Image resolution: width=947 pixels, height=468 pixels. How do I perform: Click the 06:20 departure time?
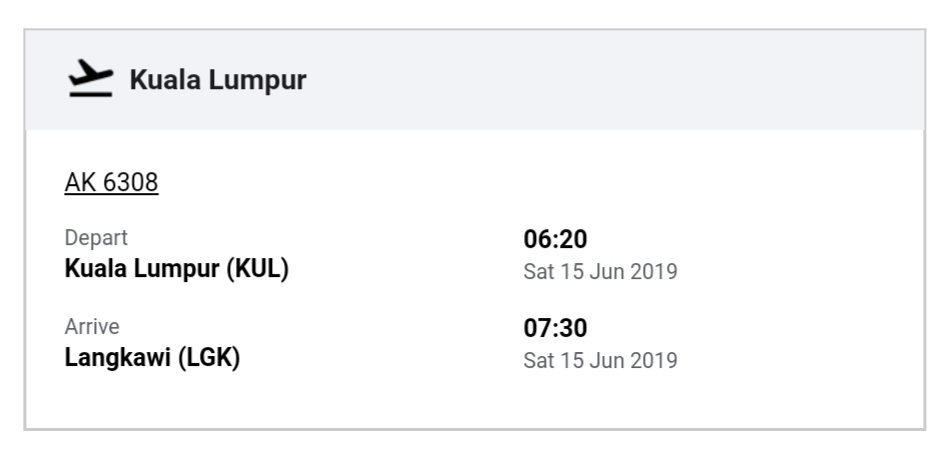pyautogui.click(x=555, y=239)
